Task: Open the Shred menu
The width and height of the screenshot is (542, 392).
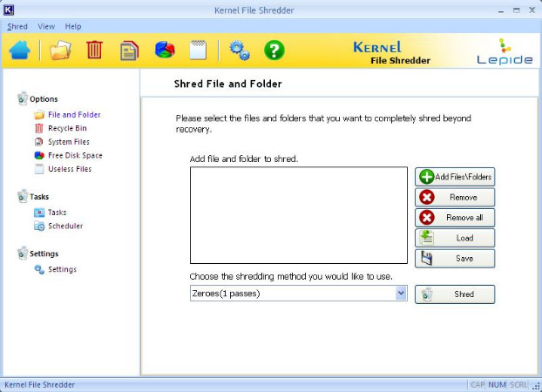Action: 17,27
